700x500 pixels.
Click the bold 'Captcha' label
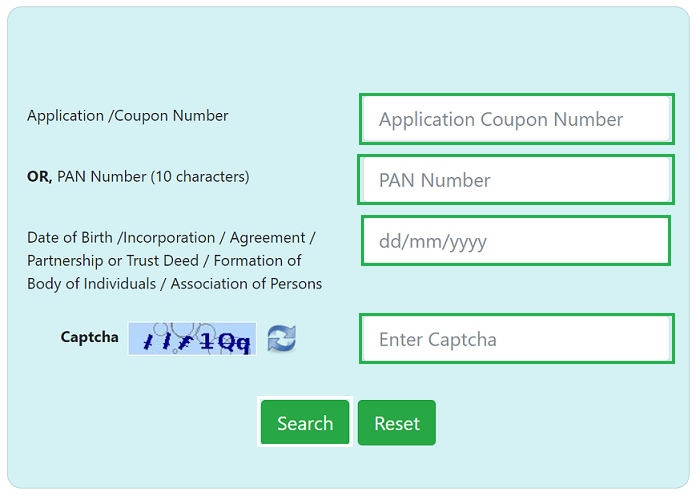(89, 337)
